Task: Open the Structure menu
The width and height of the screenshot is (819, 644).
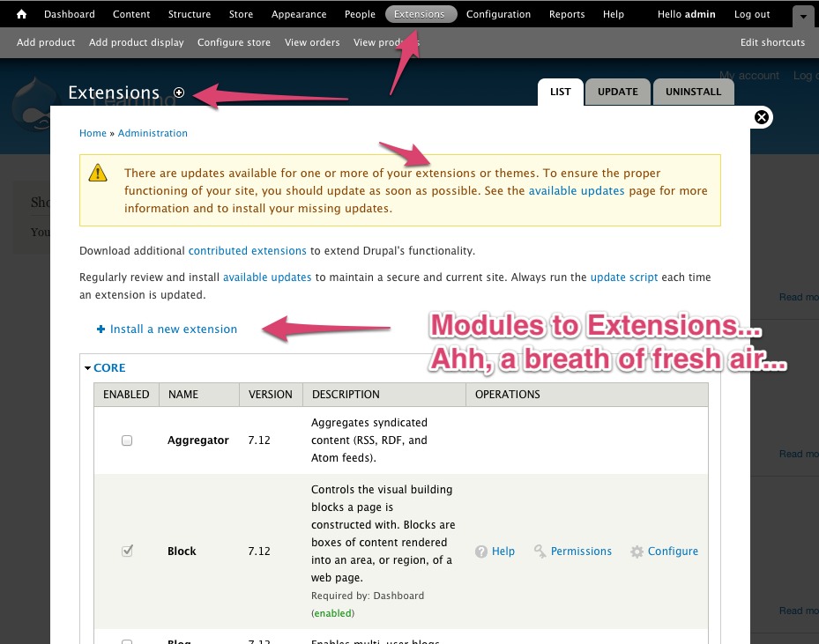Action: point(189,14)
